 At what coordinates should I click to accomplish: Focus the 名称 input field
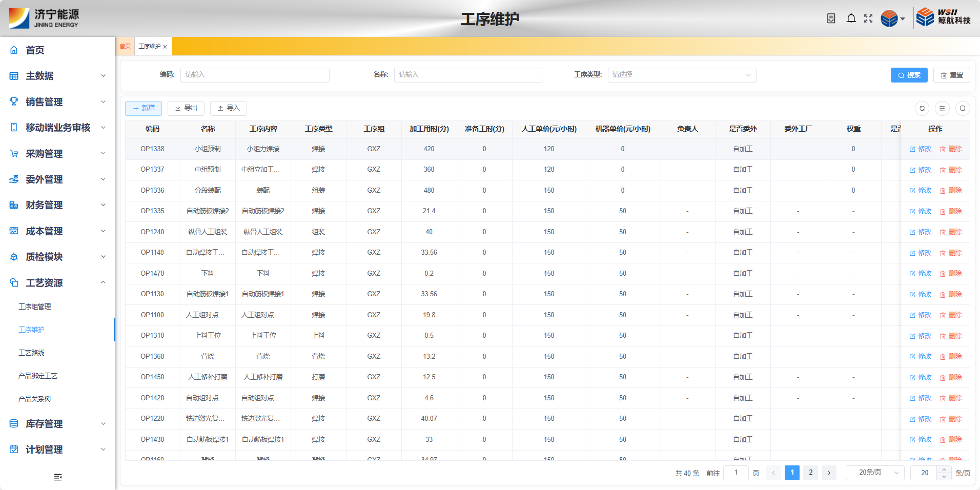468,75
